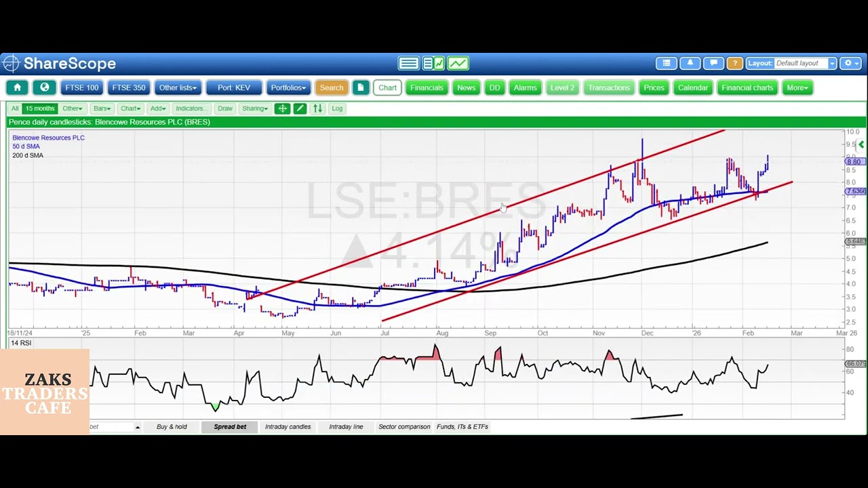The height and width of the screenshot is (488, 868).
Task: Open the Calendar tab
Action: point(693,87)
